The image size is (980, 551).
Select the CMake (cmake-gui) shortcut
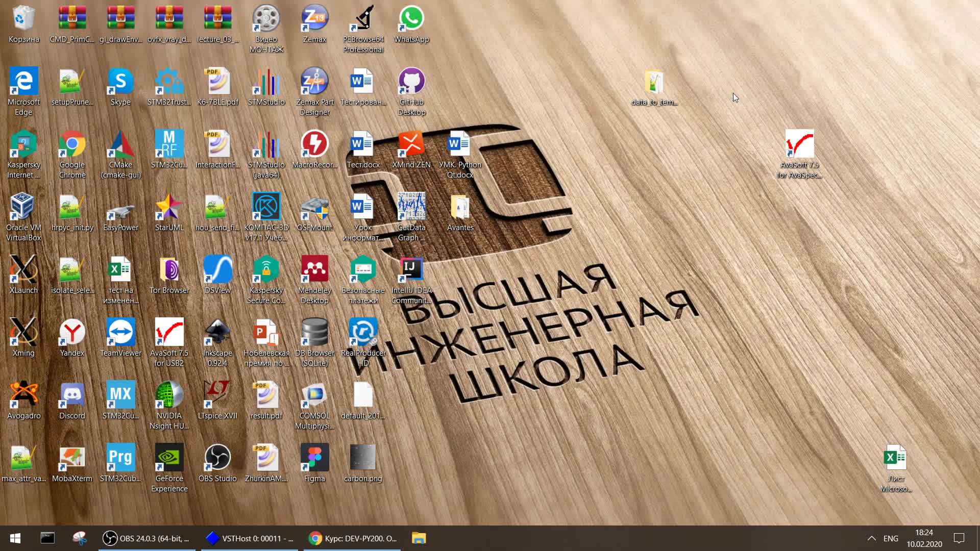coord(120,155)
